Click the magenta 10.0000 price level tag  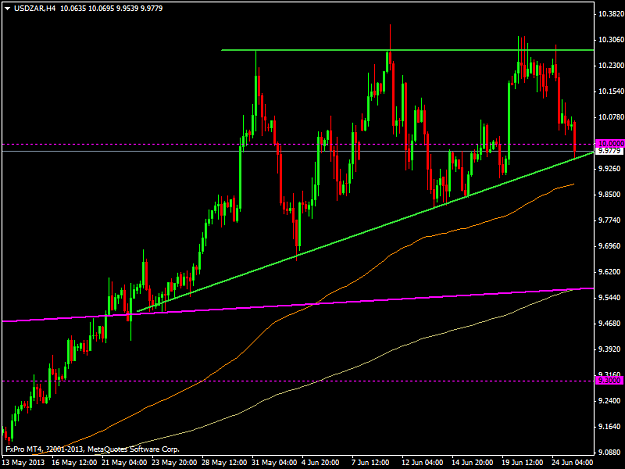click(x=609, y=143)
